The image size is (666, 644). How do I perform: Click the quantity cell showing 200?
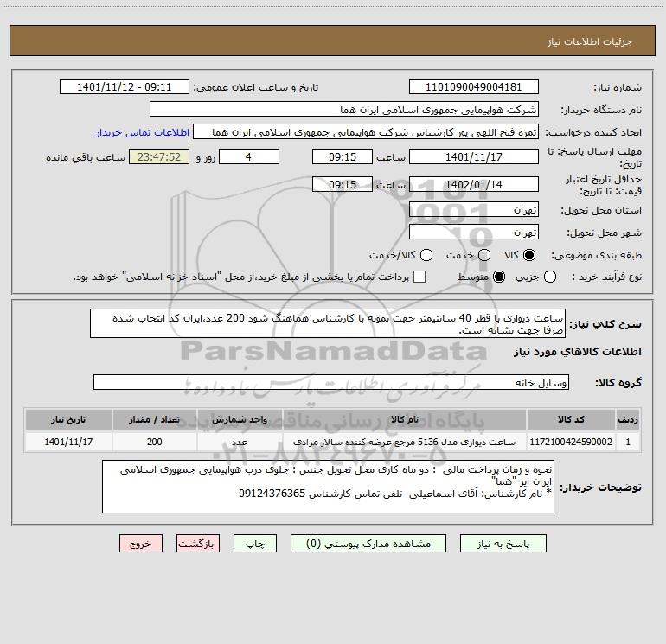tap(155, 442)
